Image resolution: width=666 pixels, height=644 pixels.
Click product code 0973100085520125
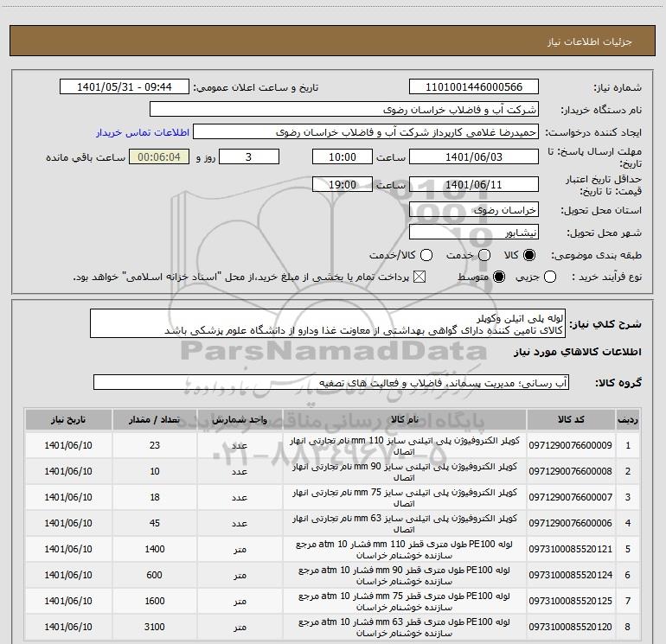(x=571, y=601)
